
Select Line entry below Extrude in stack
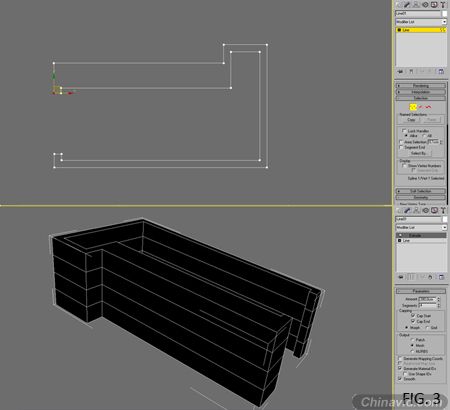tap(421, 241)
